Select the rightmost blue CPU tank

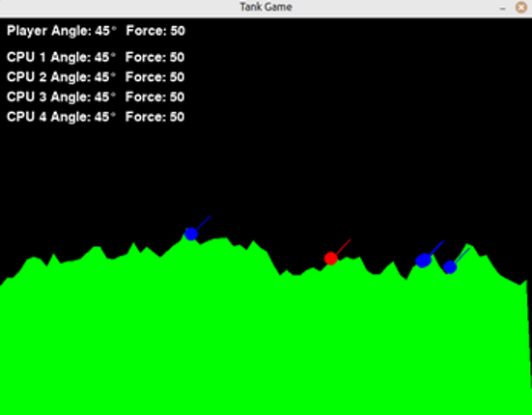coord(450,267)
